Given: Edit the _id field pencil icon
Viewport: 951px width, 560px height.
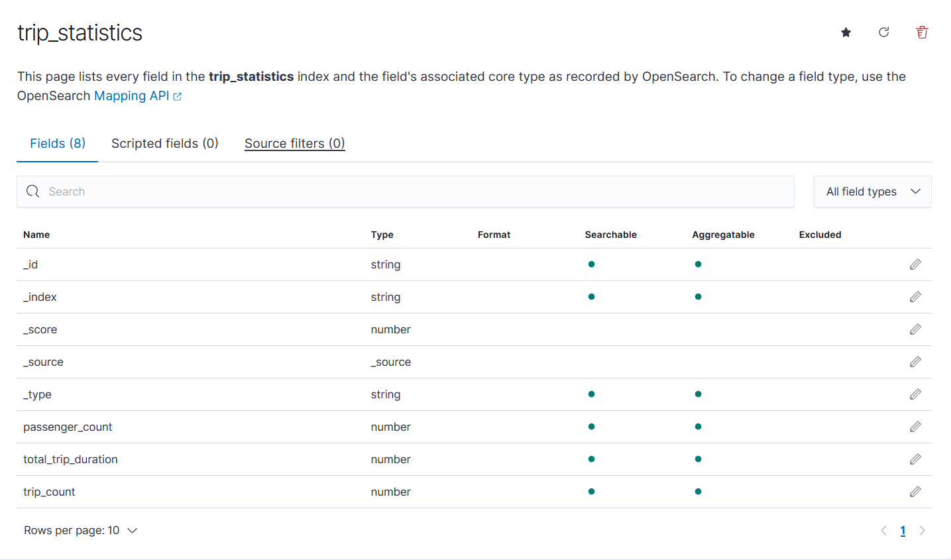Looking at the screenshot, I should tap(915, 264).
